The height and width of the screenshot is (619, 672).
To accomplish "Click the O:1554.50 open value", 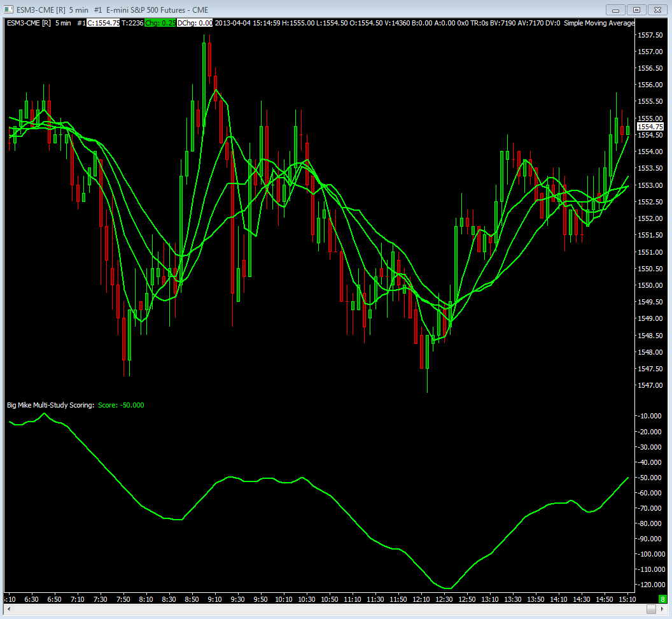I will point(366,23).
